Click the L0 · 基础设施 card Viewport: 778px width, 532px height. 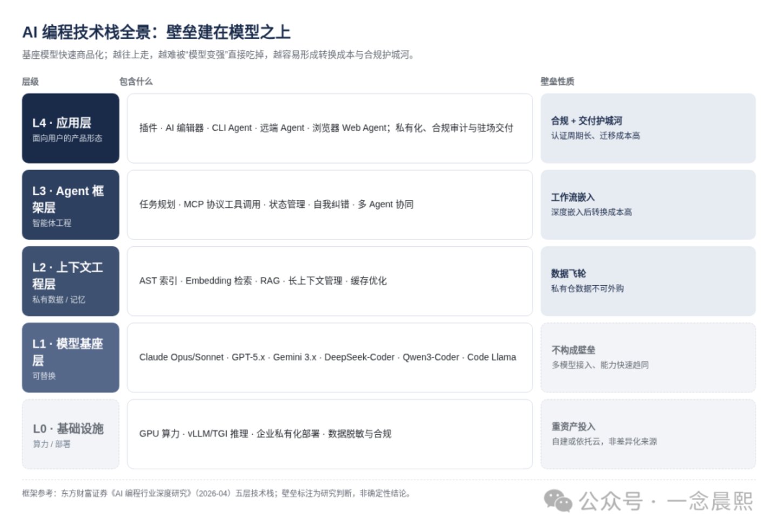[70, 434]
